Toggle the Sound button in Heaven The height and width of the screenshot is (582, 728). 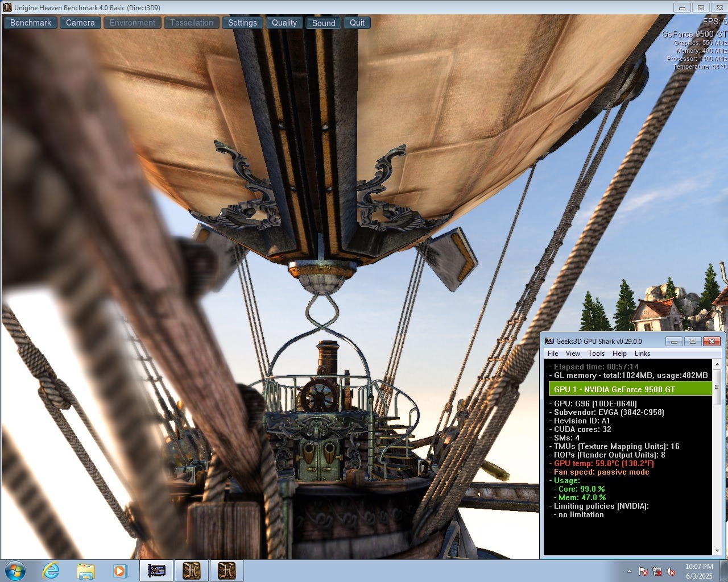[x=324, y=23]
